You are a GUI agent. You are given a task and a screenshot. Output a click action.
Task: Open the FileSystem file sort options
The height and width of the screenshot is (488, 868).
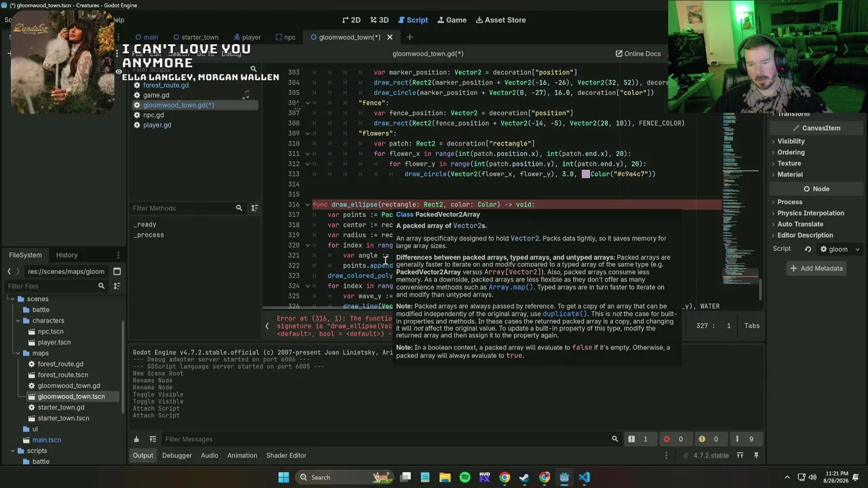[117, 286]
